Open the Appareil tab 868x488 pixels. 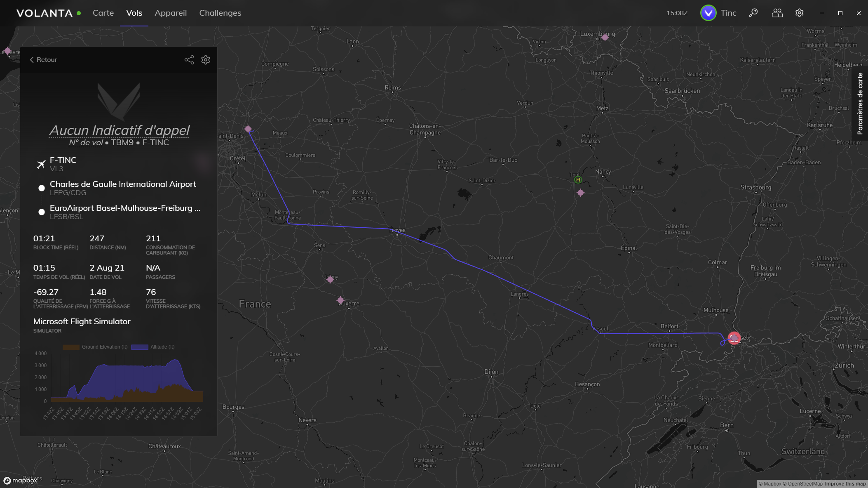pos(171,13)
